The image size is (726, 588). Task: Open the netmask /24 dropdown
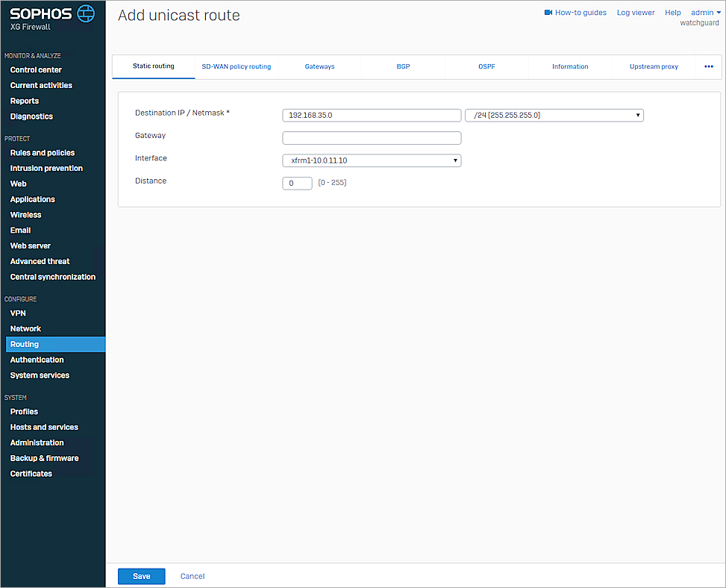(638, 115)
